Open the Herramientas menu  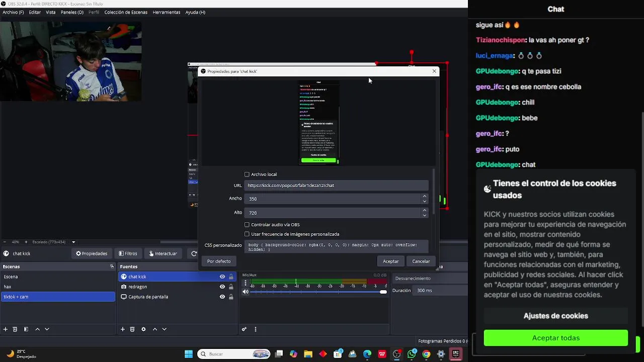pos(167,12)
